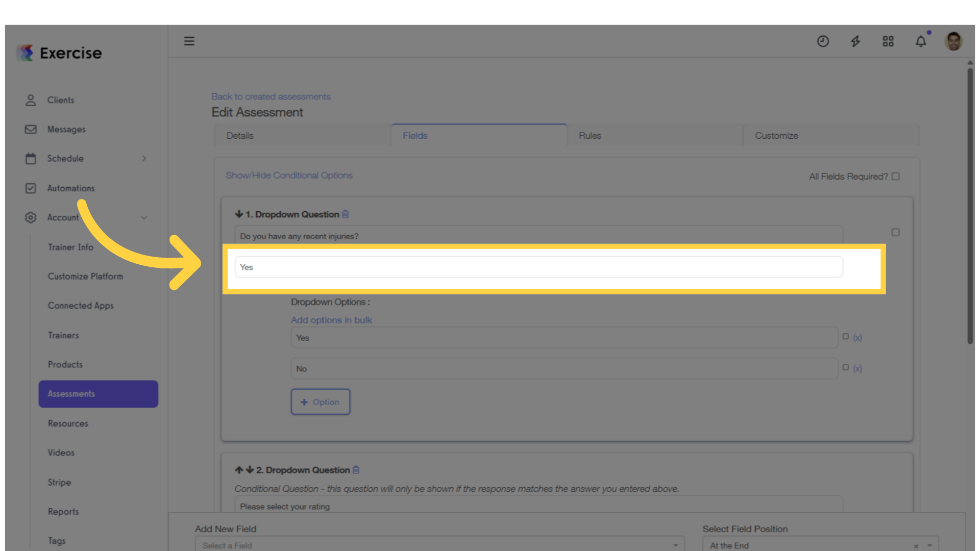The width and height of the screenshot is (980, 551).
Task: Toggle the checkbox beside the Yes option
Action: [x=846, y=337]
